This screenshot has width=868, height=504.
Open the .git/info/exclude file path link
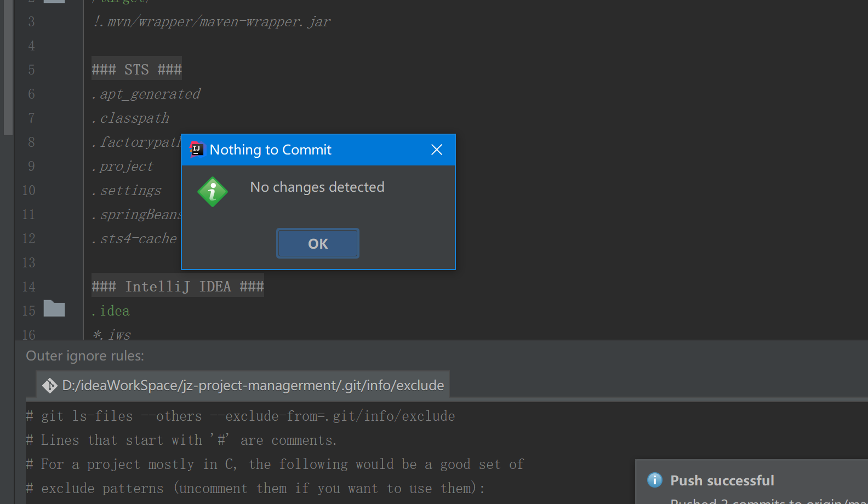(x=253, y=386)
